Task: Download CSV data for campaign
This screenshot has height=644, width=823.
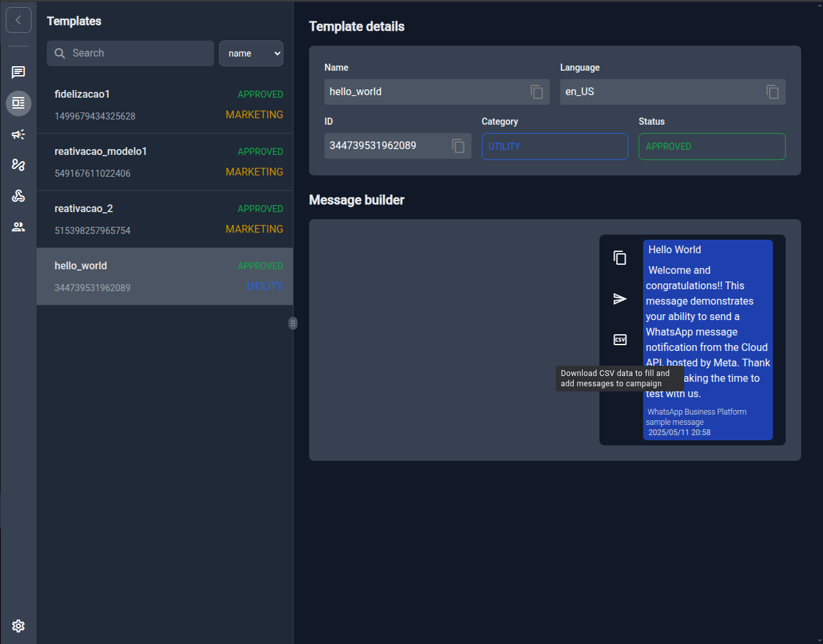Action: [620, 340]
